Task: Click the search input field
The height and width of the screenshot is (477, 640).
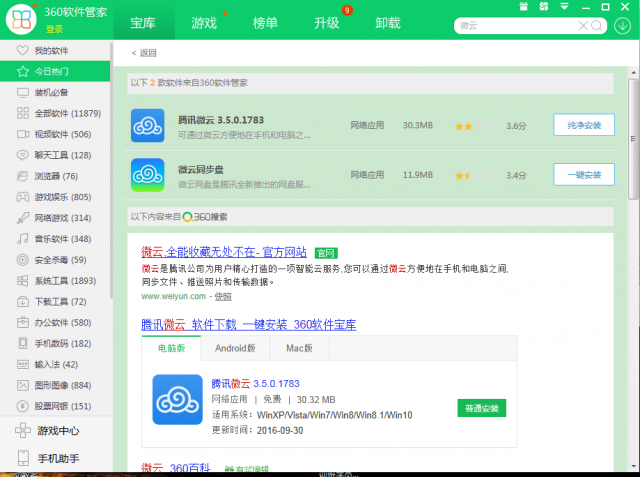Action: (517, 26)
